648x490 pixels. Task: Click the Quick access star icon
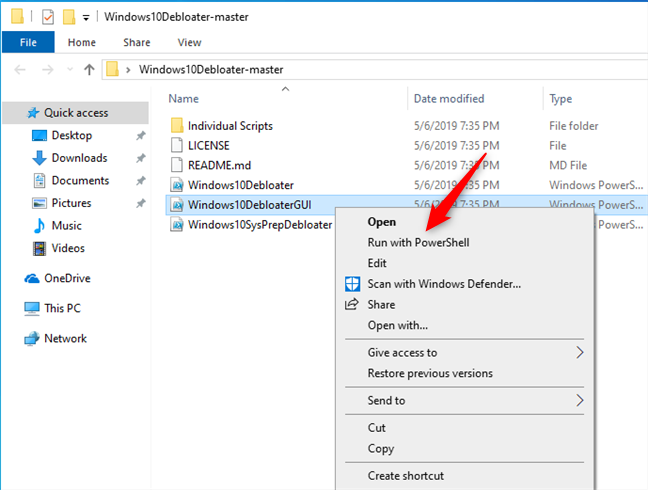tap(33, 113)
